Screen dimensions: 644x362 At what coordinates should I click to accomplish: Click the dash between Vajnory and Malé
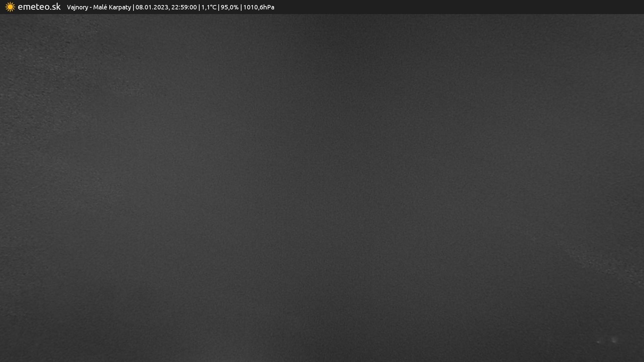(x=91, y=8)
